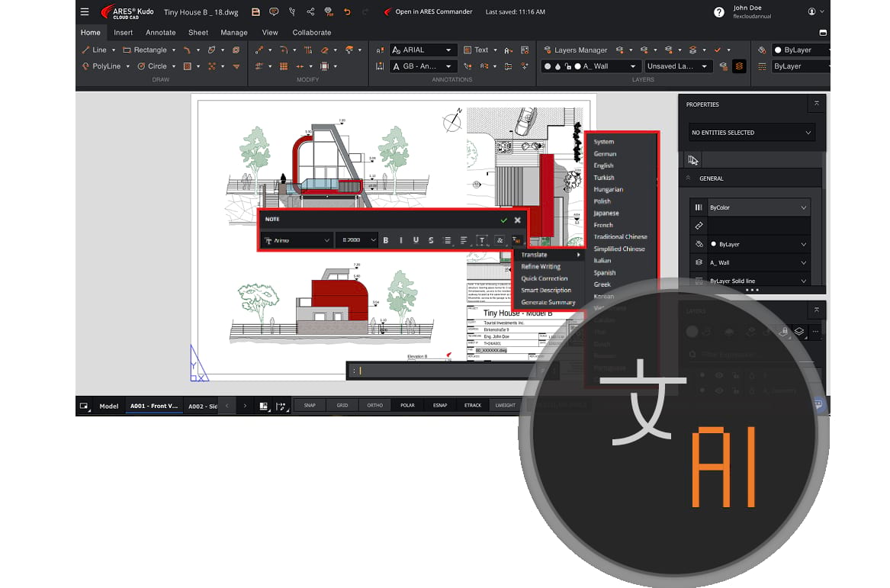Click the Bold button in Note editor

pos(386,240)
